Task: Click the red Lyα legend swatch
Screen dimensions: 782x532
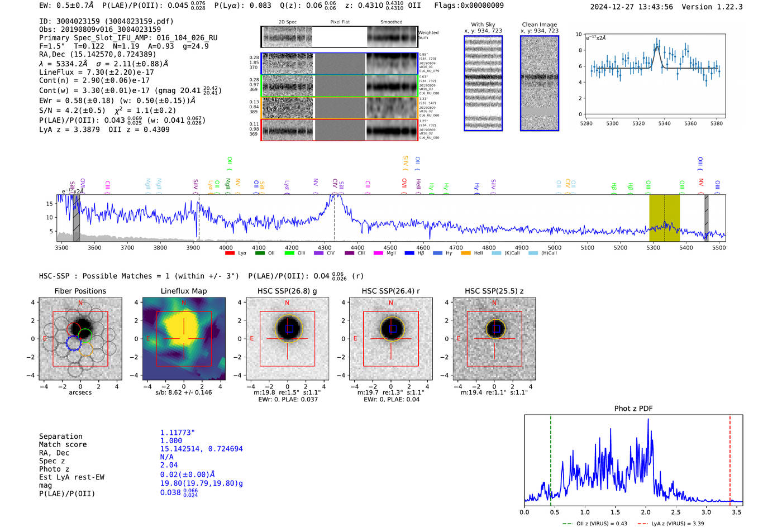Action: (x=230, y=253)
